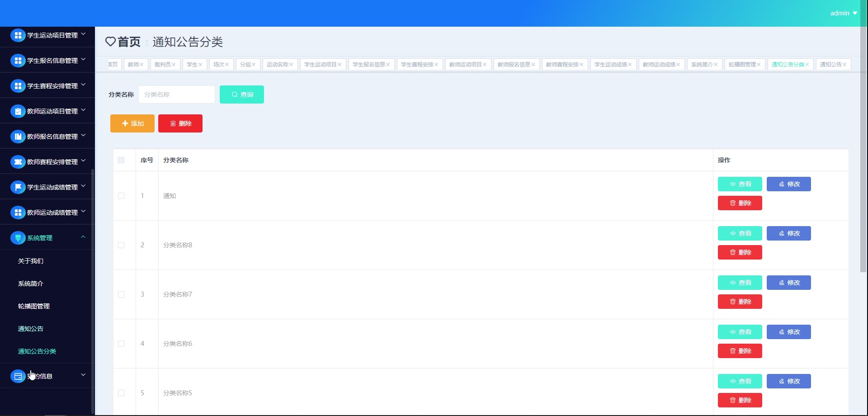Close the 学生运动项目 tab
This screenshot has width=868, height=416.
[x=340, y=65]
